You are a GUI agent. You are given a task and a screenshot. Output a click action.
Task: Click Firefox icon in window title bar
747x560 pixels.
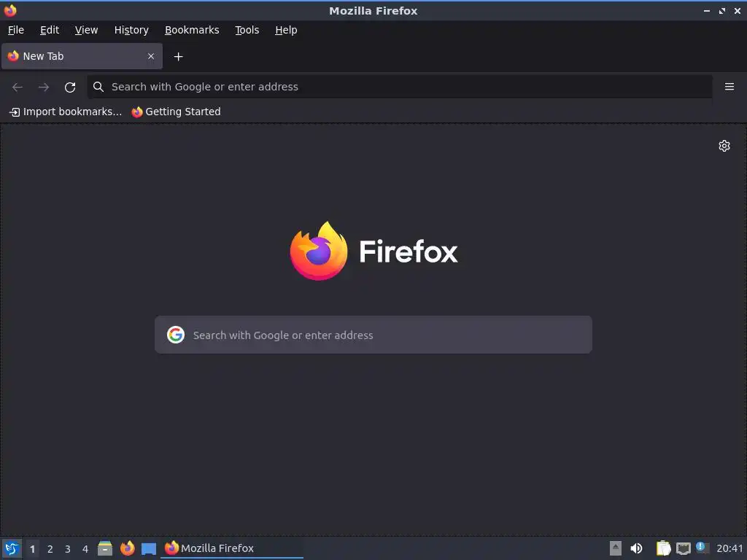click(10, 10)
